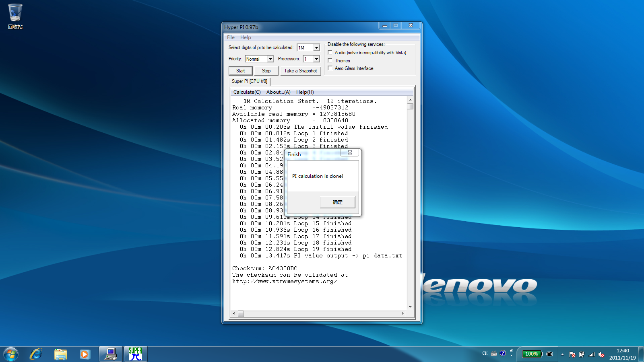Open the Action Center flag icon
Image resolution: width=644 pixels, height=362 pixels.
tap(572, 354)
